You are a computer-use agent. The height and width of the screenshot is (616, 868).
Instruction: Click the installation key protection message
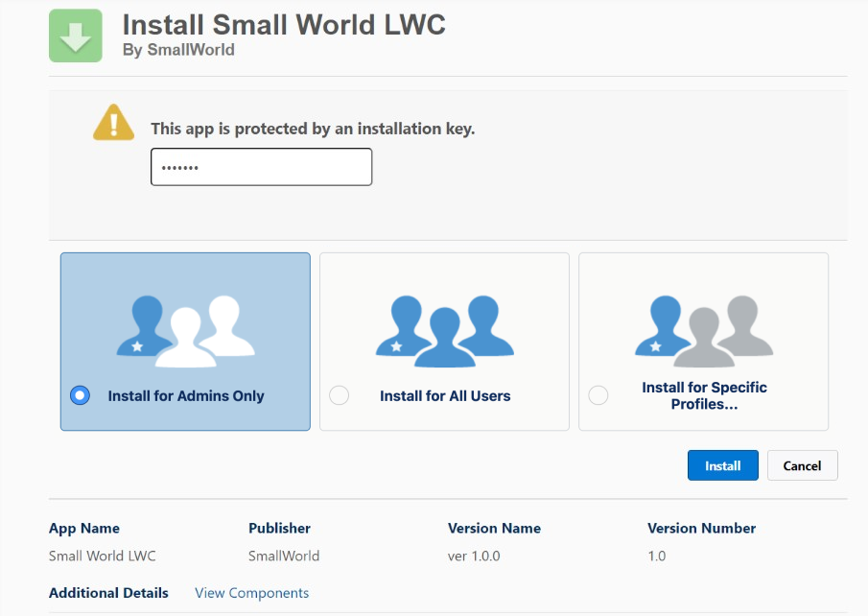[313, 129]
